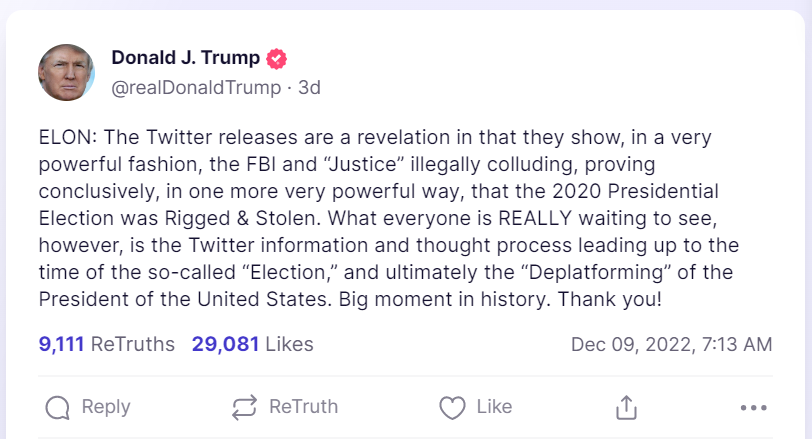View the 9,111 ReTruths list
Screen dimensions: 812x439
(x=107, y=344)
